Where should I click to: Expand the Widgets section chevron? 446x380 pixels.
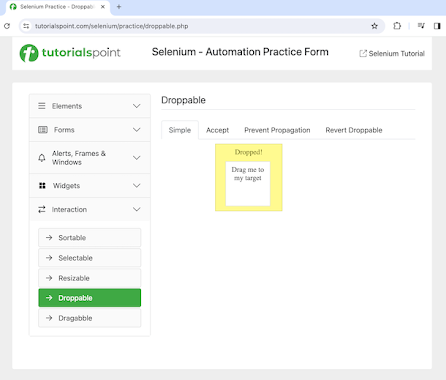pyautogui.click(x=137, y=186)
